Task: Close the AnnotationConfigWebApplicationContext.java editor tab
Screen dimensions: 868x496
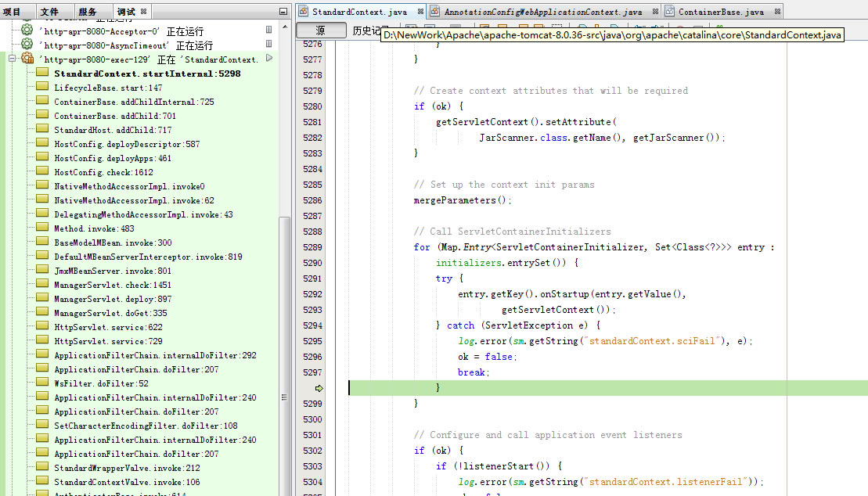Action: pyautogui.click(x=655, y=12)
